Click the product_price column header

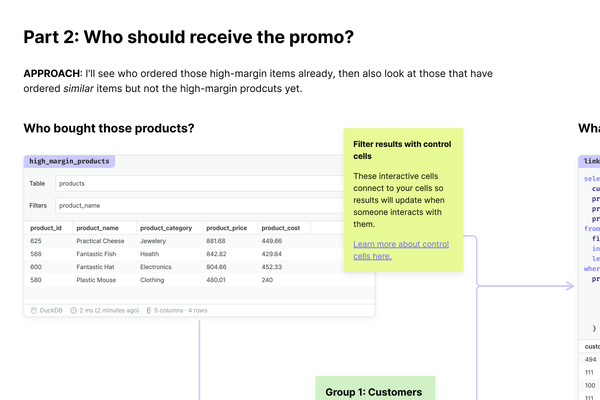[226, 228]
